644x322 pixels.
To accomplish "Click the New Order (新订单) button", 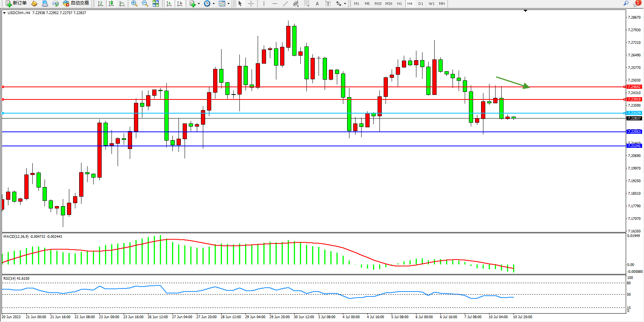I will (16, 3).
